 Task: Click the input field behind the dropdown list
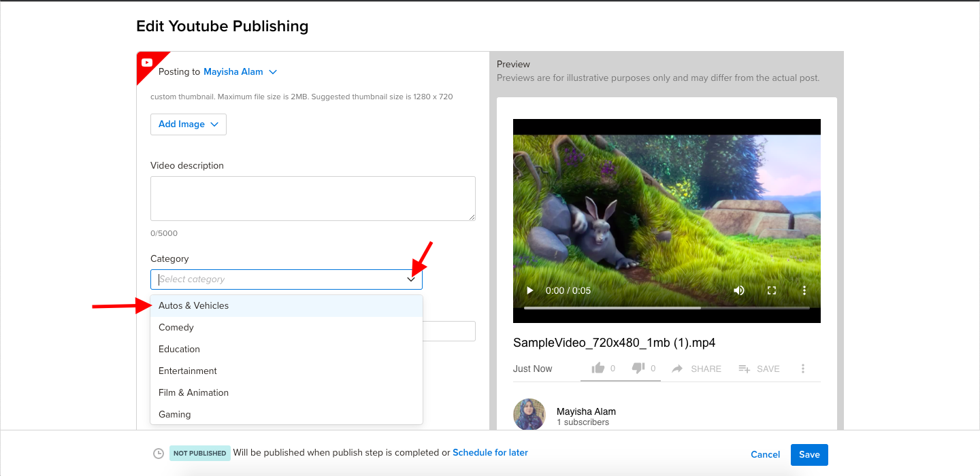[x=449, y=331]
